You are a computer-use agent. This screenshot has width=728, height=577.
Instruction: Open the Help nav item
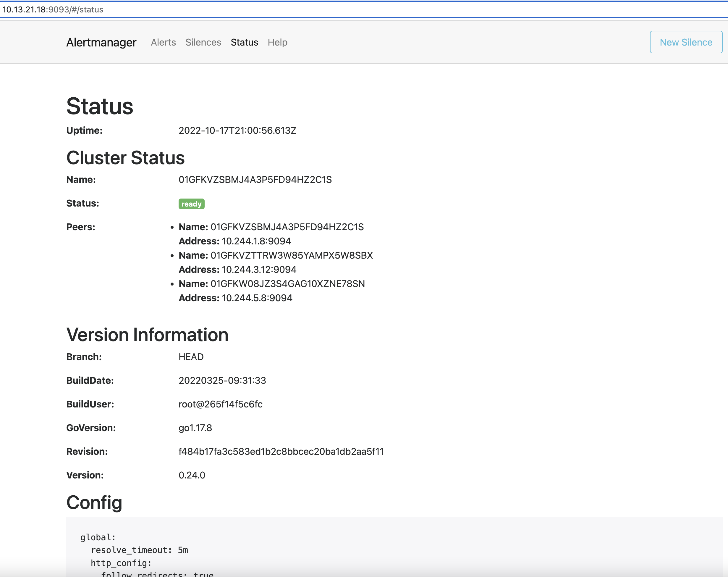point(277,42)
